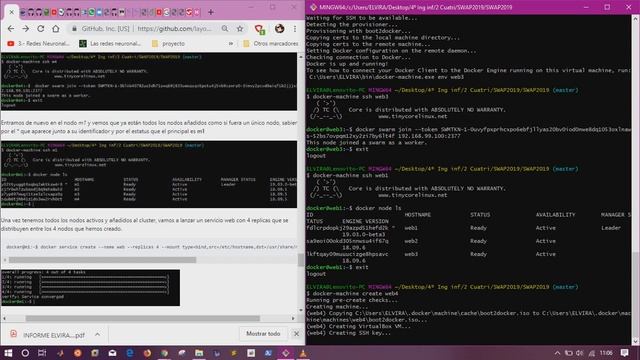Open VLC media player from taskbar

[303, 353]
